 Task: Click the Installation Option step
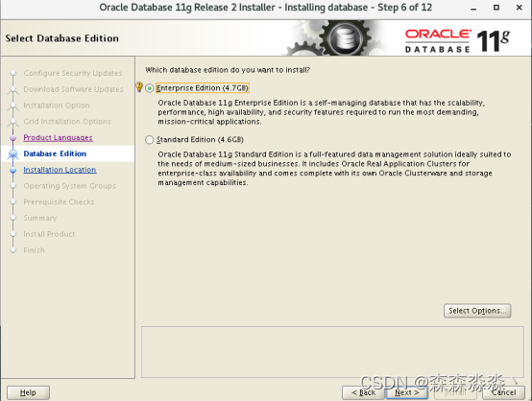(57, 106)
